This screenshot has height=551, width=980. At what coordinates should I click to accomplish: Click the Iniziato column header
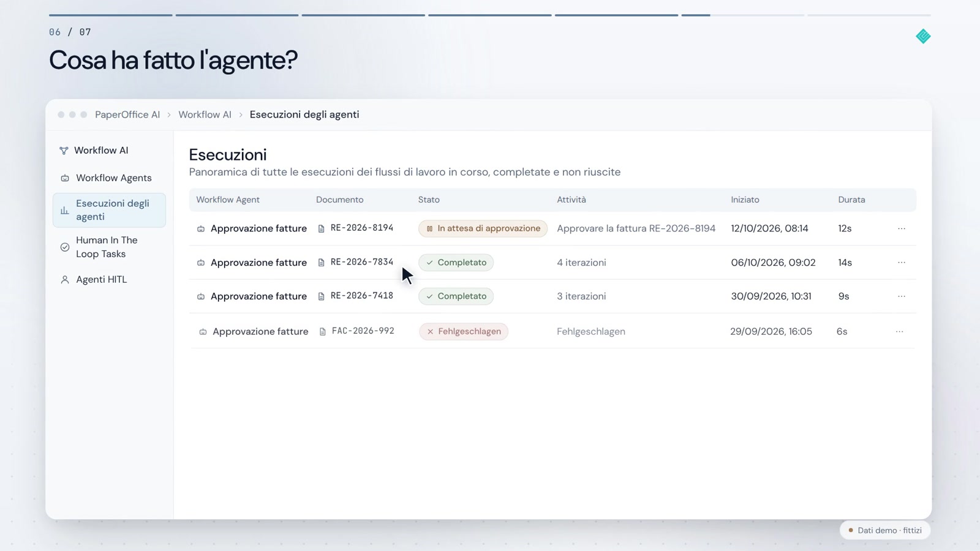coord(745,200)
